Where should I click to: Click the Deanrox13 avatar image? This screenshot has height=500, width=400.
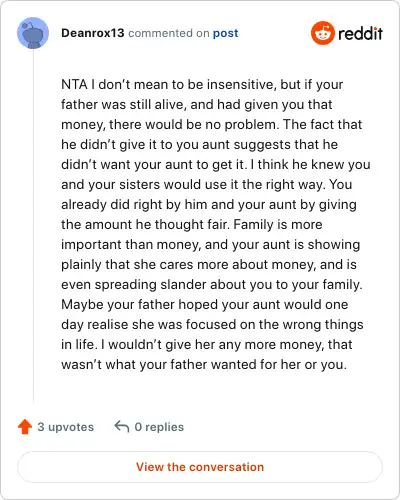coord(33,33)
